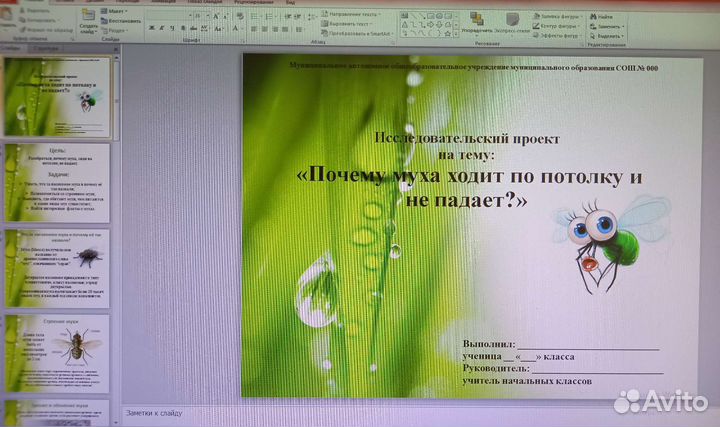
Task: Close the slide thumbnails pane
Action: (x=116, y=48)
